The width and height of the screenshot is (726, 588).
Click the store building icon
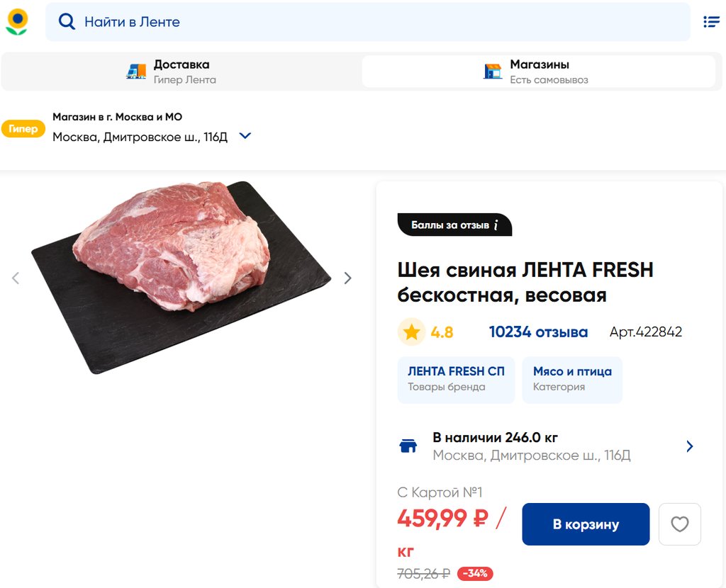pos(493,71)
